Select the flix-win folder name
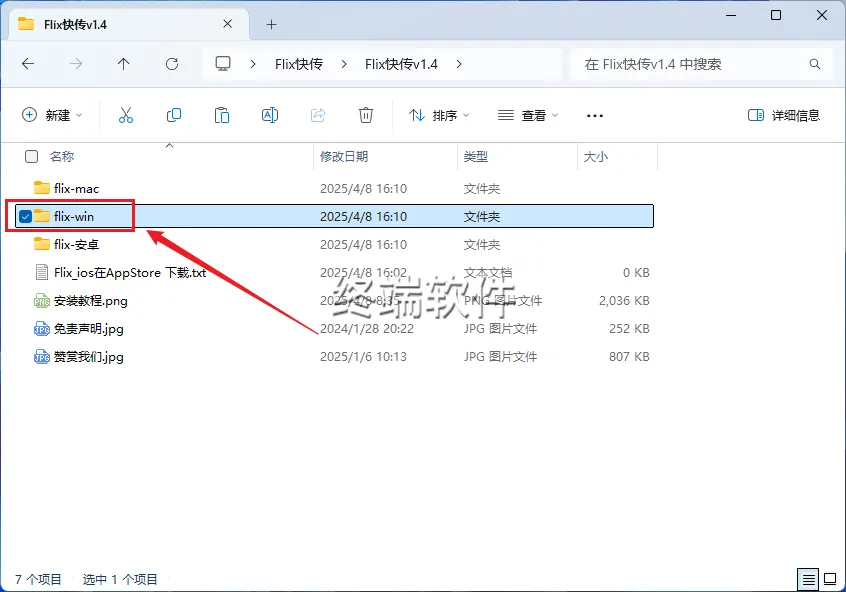Viewport: 846px width, 592px height. point(74,216)
